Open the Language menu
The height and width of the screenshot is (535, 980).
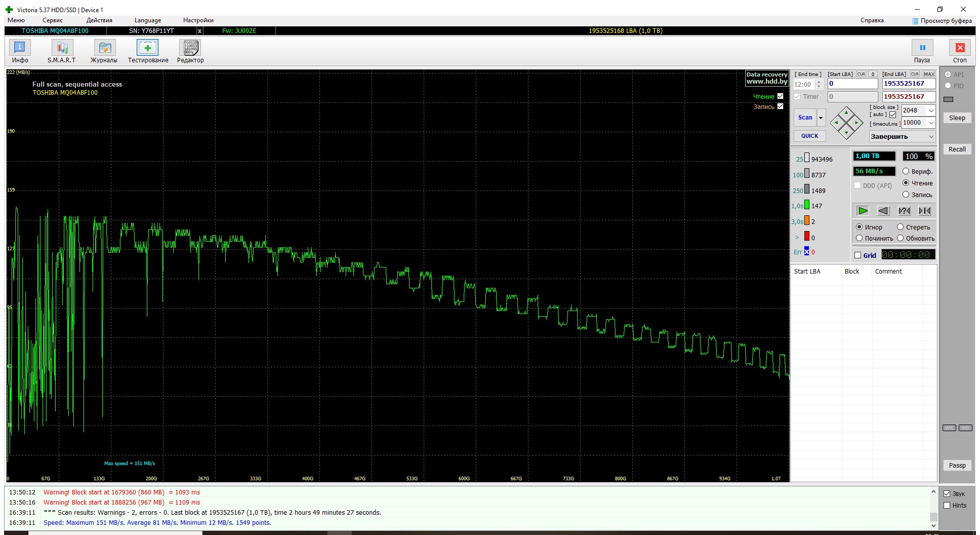pos(148,20)
